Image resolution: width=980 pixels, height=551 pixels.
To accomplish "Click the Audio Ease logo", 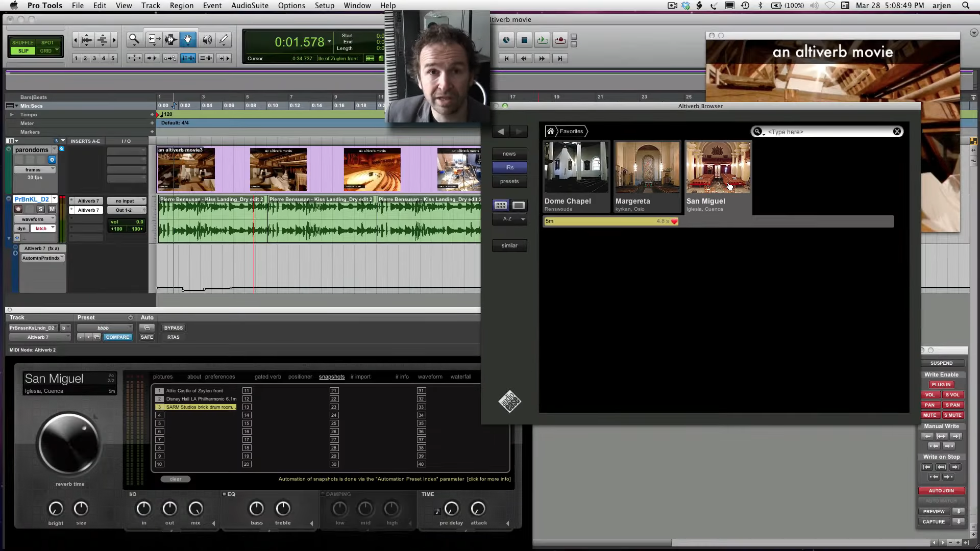I will coord(509,402).
